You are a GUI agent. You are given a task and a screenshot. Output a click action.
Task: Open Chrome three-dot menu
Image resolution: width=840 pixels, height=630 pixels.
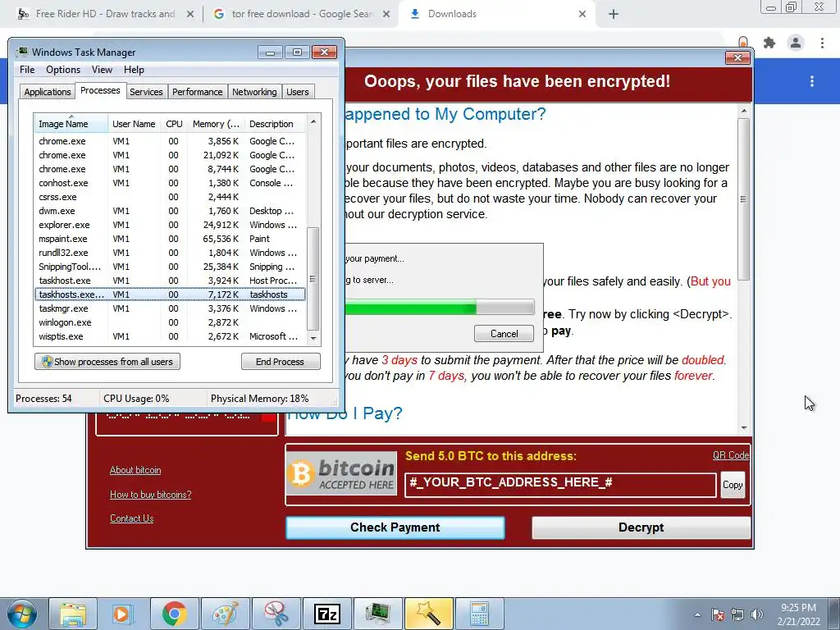click(822, 43)
